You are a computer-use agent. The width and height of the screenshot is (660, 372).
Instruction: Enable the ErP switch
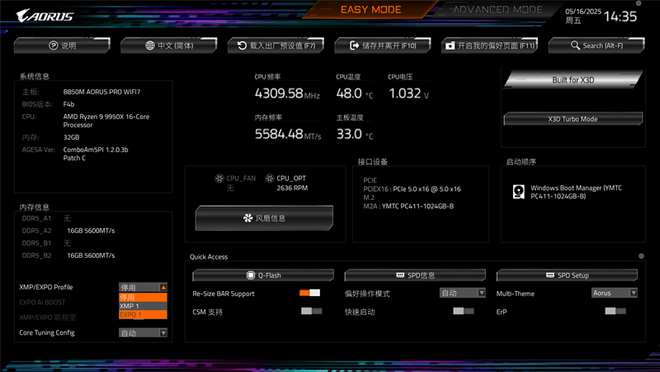pyautogui.click(x=615, y=311)
